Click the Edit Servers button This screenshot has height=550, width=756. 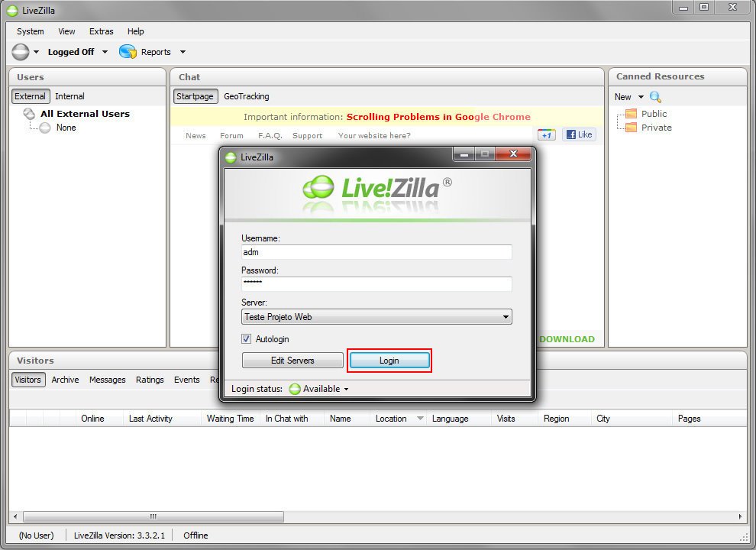[292, 360]
